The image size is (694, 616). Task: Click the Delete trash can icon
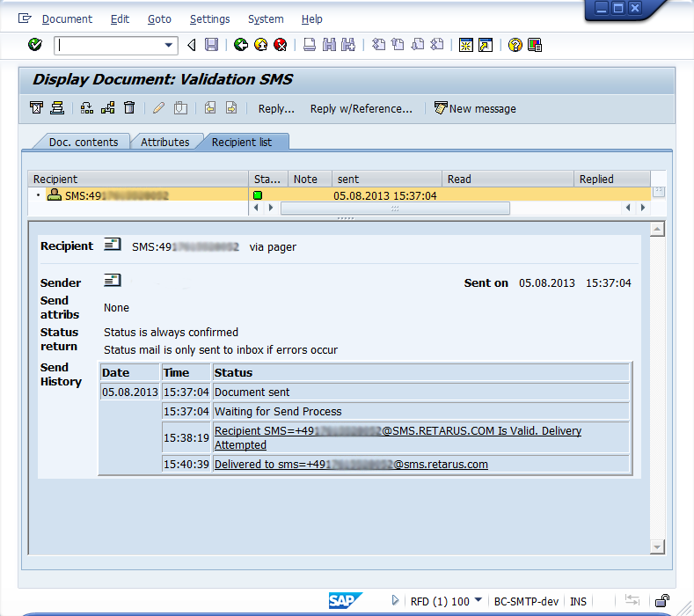[129, 108]
